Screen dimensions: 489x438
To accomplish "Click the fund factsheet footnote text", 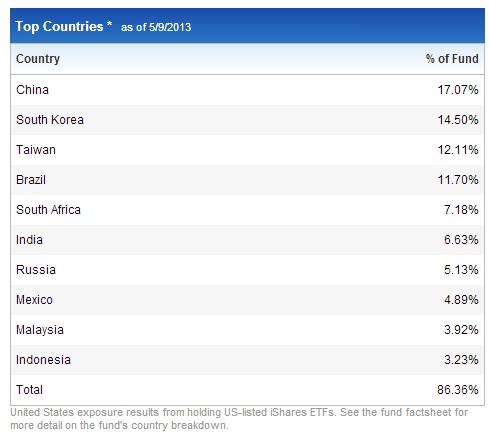I will [x=239, y=419].
